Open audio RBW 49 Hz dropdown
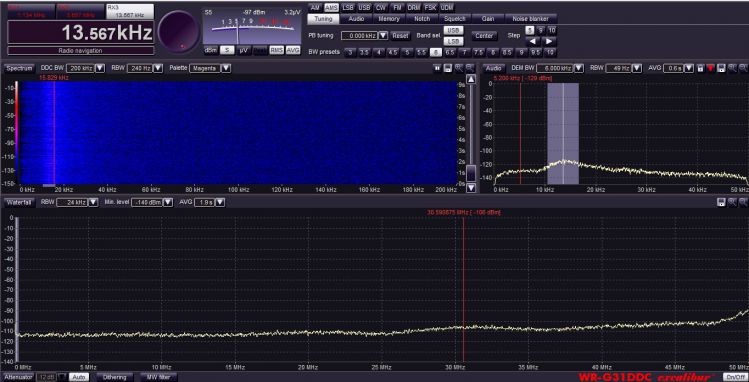749x382 pixels. tap(637, 68)
